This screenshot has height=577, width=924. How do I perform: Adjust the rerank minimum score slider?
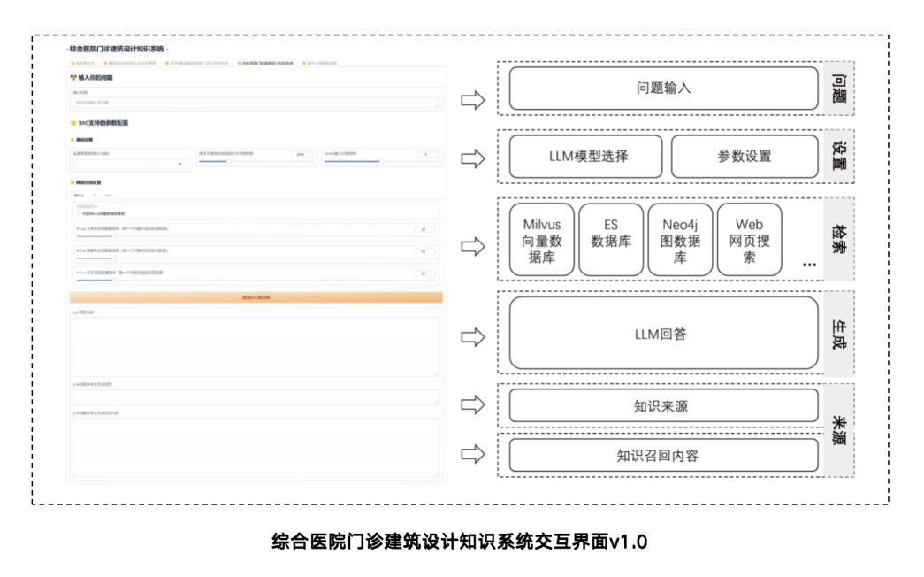381,161
